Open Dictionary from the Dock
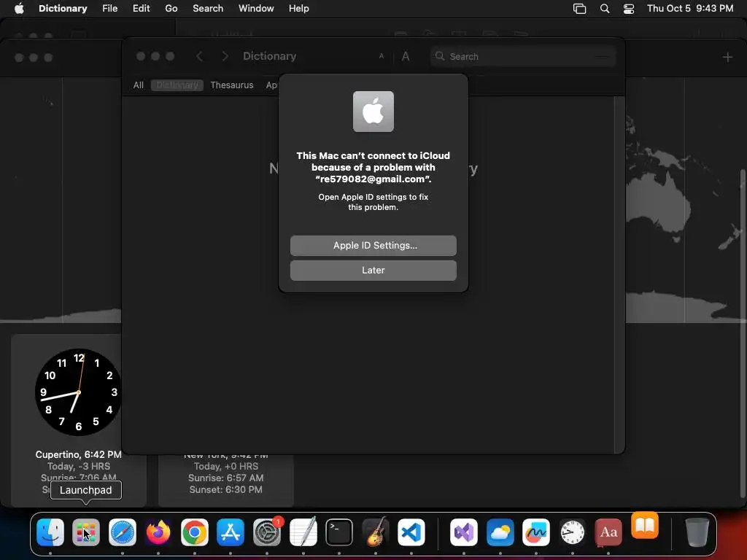The width and height of the screenshot is (747, 560). (608, 532)
